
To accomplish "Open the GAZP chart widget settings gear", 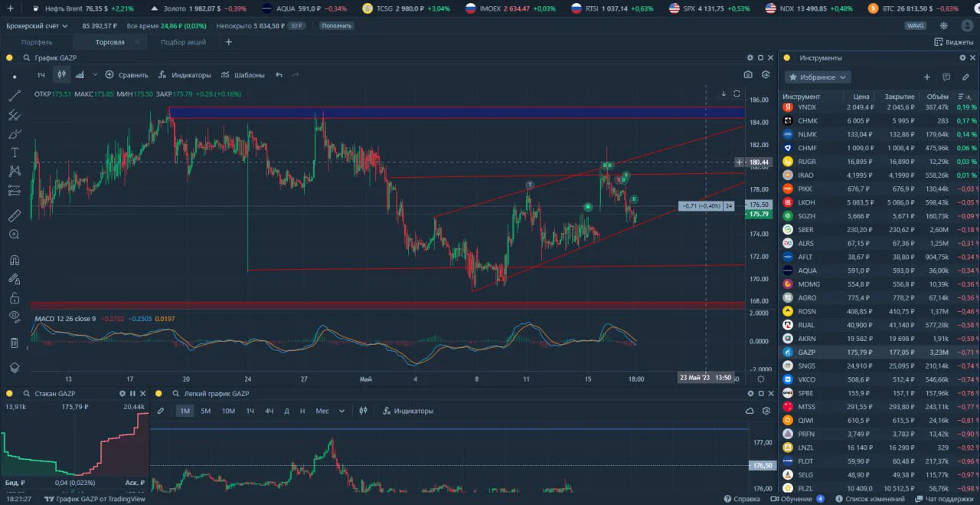I will [750, 57].
